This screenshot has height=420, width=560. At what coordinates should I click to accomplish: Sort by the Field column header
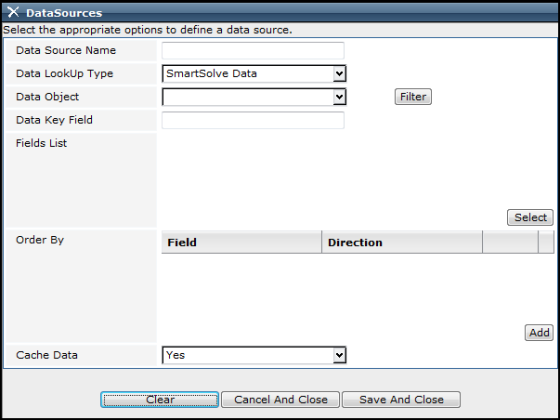[x=241, y=242]
